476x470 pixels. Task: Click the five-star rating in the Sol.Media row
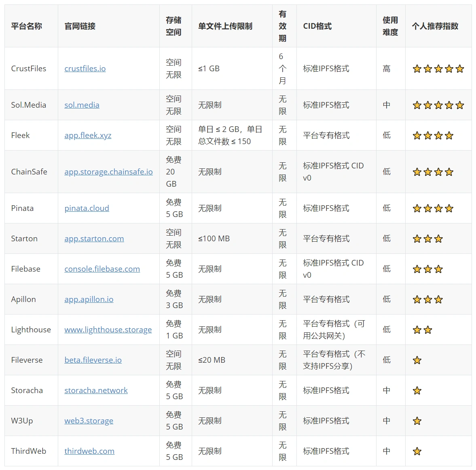click(438, 105)
